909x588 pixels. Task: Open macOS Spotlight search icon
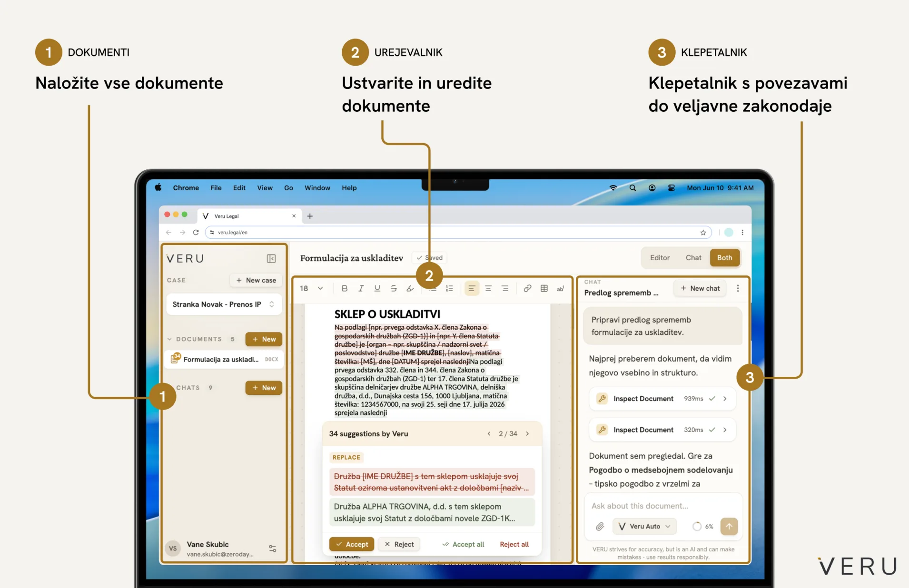click(x=632, y=188)
